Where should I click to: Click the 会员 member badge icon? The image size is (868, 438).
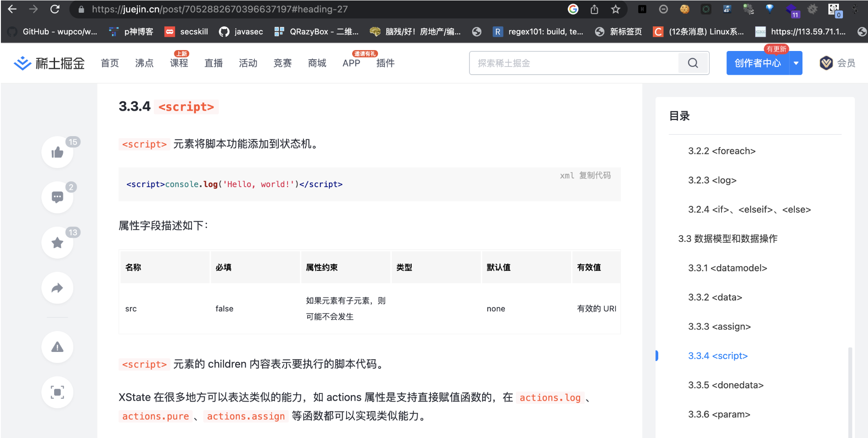coord(826,63)
